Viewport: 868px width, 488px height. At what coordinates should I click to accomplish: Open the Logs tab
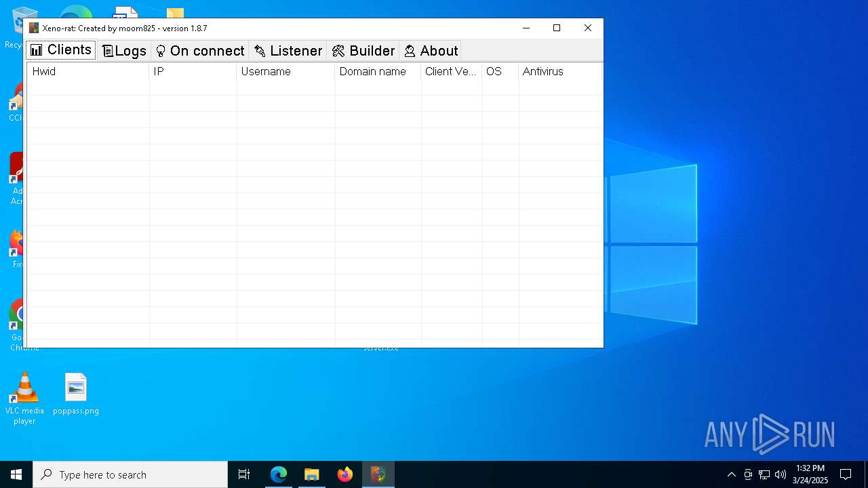(124, 51)
